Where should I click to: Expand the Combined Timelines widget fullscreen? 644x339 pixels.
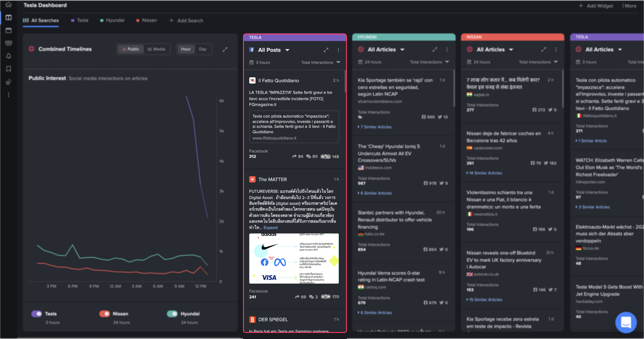pyautogui.click(x=225, y=50)
